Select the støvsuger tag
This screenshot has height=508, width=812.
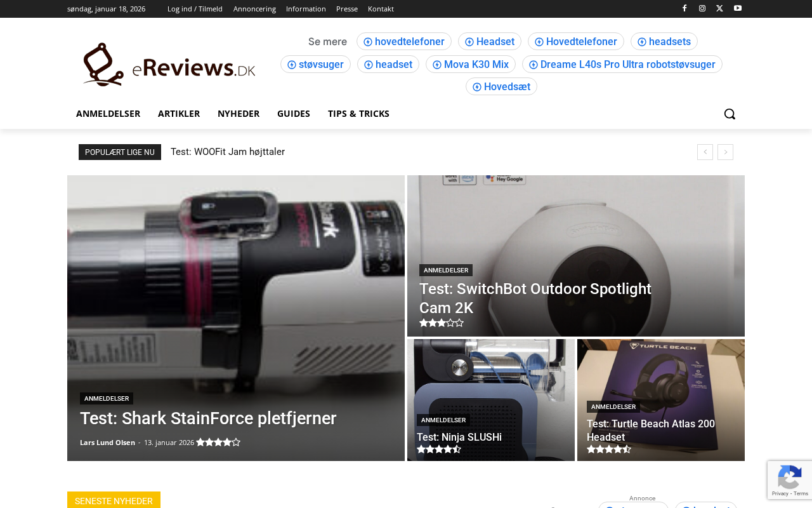[315, 64]
